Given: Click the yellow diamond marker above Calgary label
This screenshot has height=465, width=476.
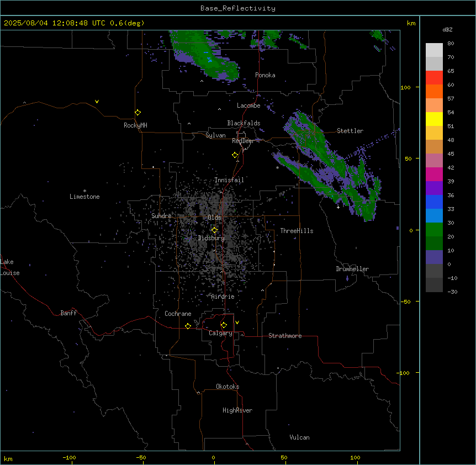Looking at the screenshot, I should [x=224, y=325].
